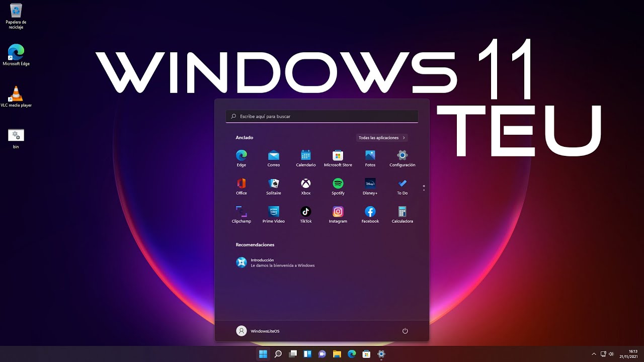Launch the Disney+ app
Screen dimensions: 644x362
pos(370,186)
